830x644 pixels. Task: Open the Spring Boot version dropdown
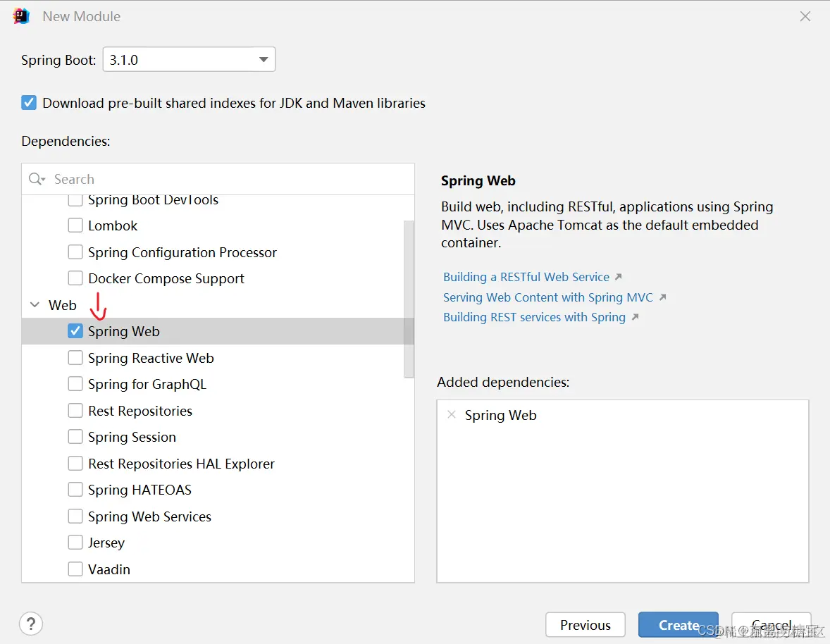tap(189, 59)
